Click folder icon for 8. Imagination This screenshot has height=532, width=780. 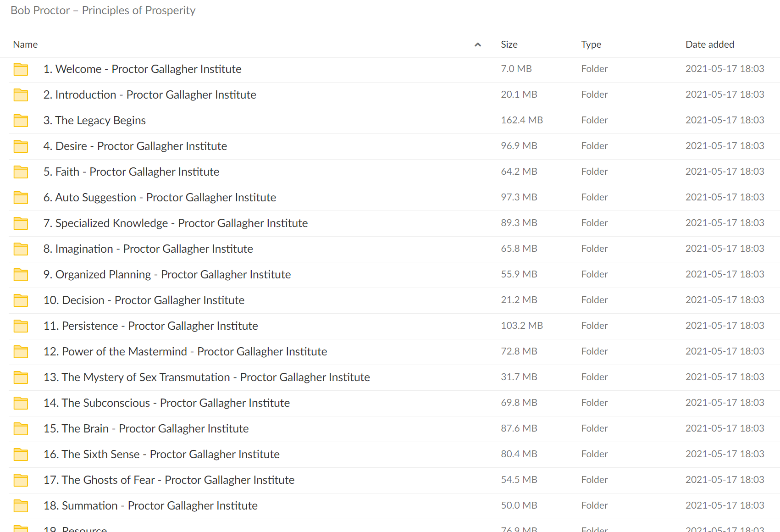21,249
